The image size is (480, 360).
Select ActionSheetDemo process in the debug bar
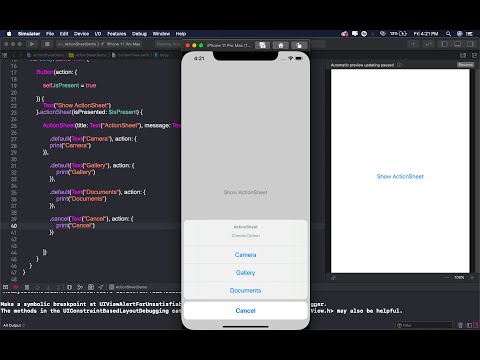pos(128,287)
